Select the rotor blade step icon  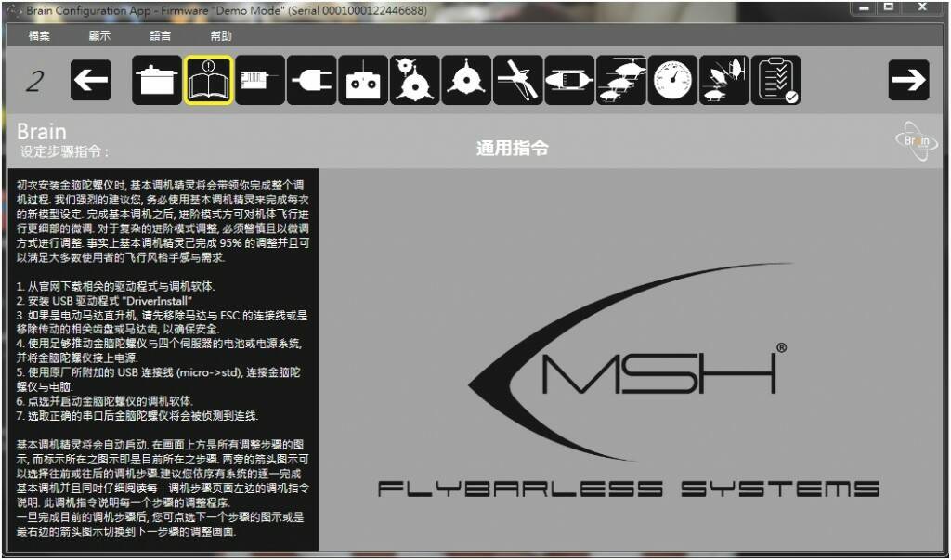518,80
